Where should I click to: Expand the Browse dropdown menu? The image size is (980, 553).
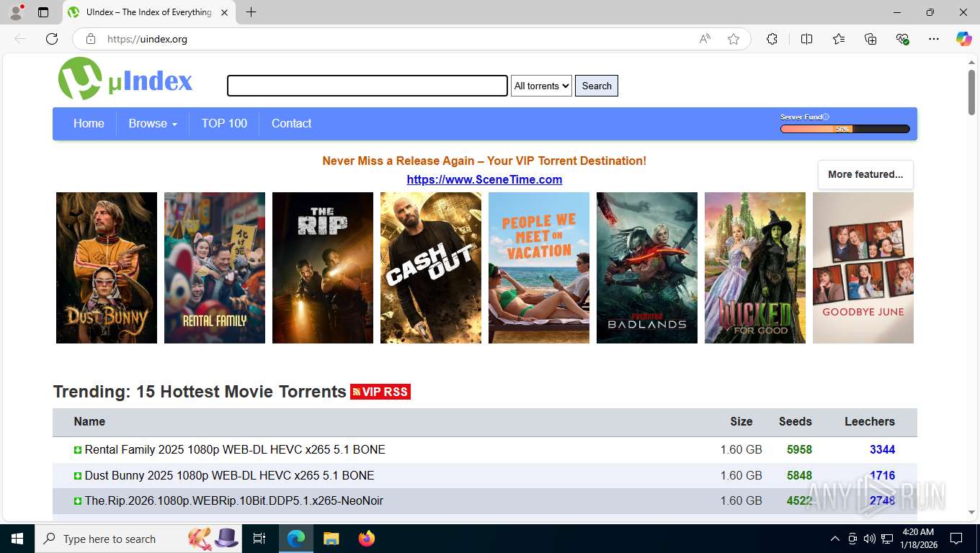[153, 124]
